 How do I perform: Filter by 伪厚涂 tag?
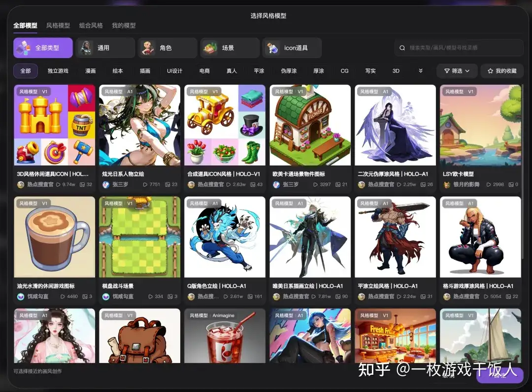pos(289,71)
